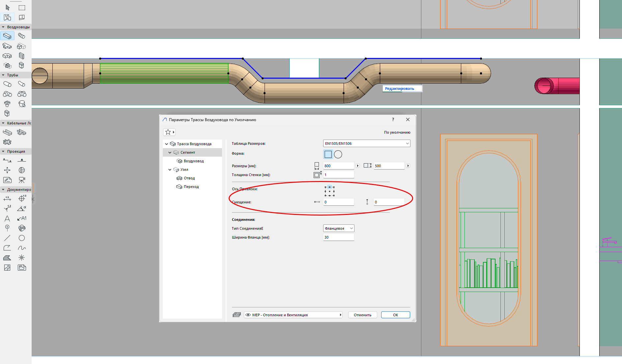The height and width of the screenshot is (364, 622).
Task: Click the Отменить button
Action: [x=362, y=315]
